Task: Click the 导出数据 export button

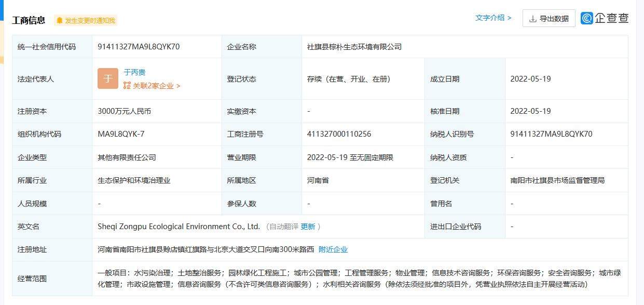Action: point(549,18)
